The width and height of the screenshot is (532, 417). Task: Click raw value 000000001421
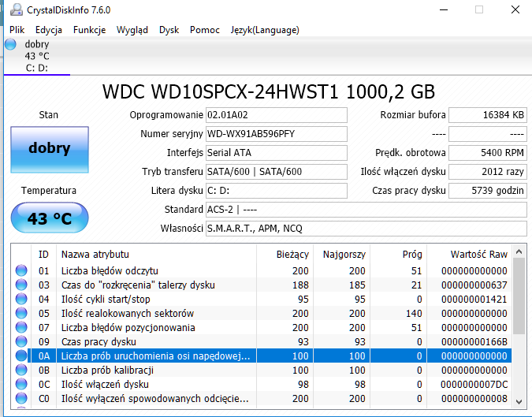(x=474, y=300)
